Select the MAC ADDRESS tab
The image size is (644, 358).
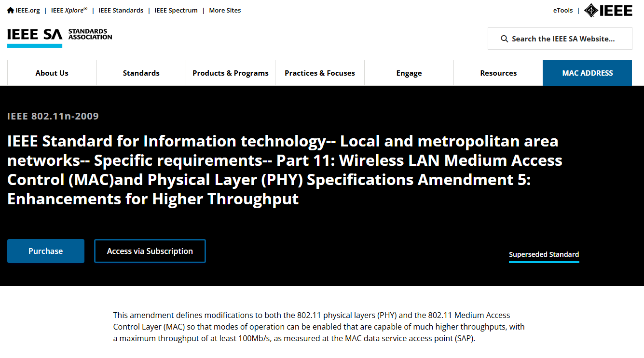[588, 73]
